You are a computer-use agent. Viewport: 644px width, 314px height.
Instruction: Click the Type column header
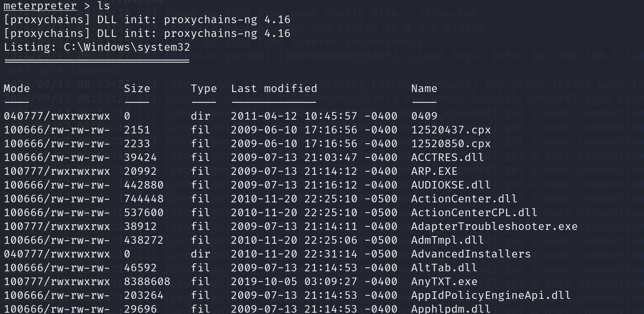(204, 89)
